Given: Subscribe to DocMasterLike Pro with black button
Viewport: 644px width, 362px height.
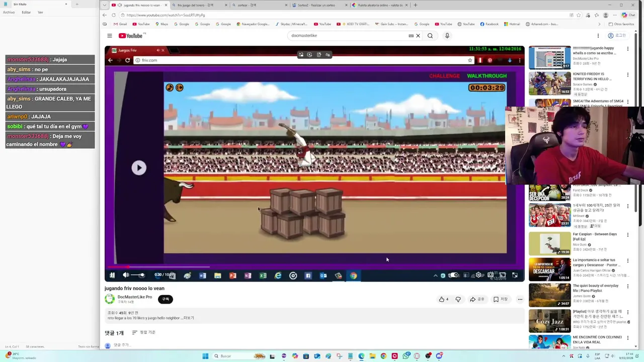Looking at the screenshot, I should tap(166, 299).
